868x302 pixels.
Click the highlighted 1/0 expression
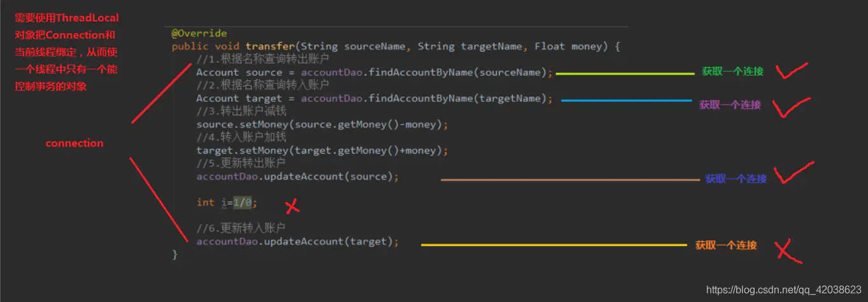click(243, 203)
